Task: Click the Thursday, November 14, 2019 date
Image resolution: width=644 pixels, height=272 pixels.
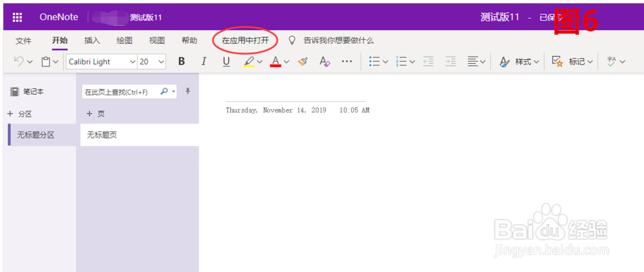Action: click(x=276, y=110)
